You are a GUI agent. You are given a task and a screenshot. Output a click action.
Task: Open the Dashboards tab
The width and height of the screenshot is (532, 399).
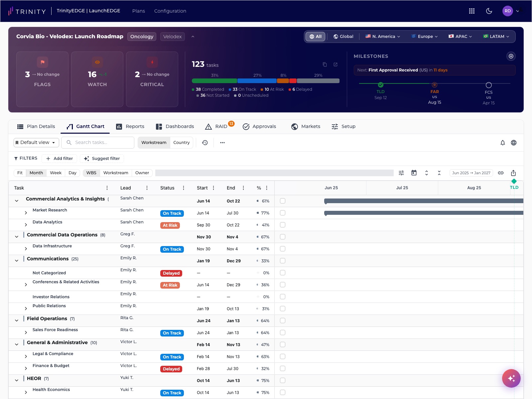(175, 126)
